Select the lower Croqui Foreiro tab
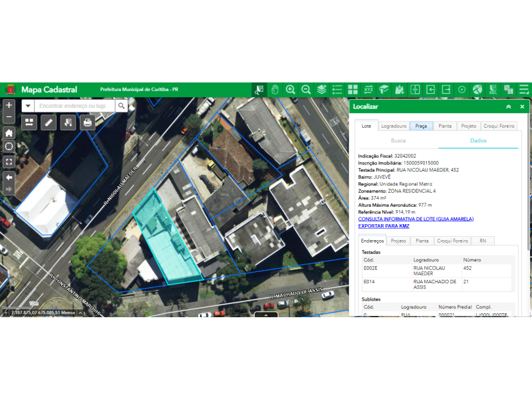This screenshot has width=532, height=399. [452, 241]
